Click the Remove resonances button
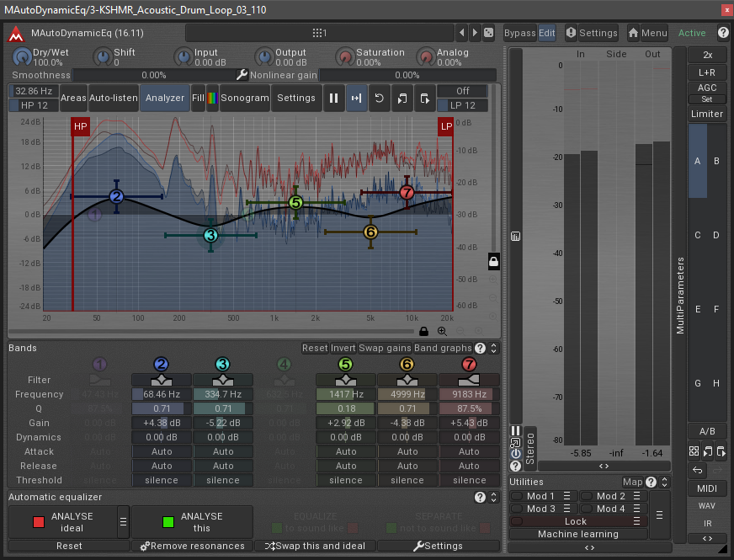Screen dimensions: 734x560 [x=192, y=546]
